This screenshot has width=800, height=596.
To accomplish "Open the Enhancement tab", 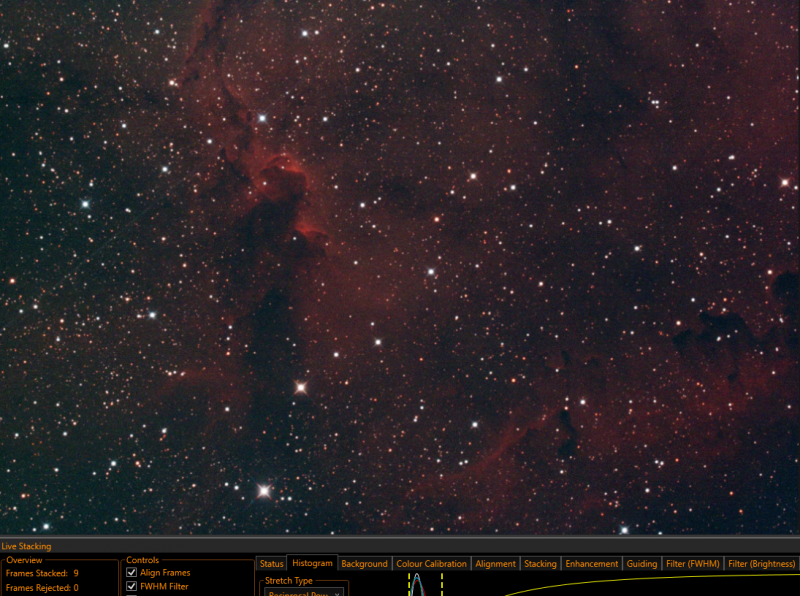I will [591, 564].
